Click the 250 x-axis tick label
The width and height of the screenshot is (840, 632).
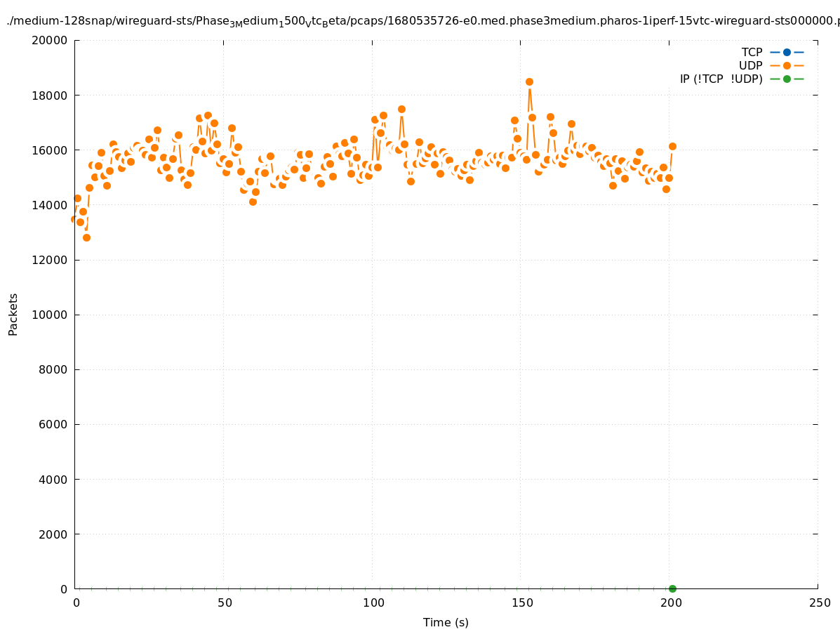pyautogui.click(x=819, y=603)
